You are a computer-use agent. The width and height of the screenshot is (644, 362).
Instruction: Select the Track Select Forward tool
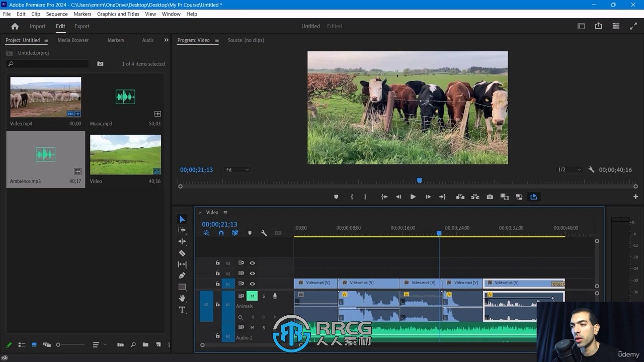point(182,230)
